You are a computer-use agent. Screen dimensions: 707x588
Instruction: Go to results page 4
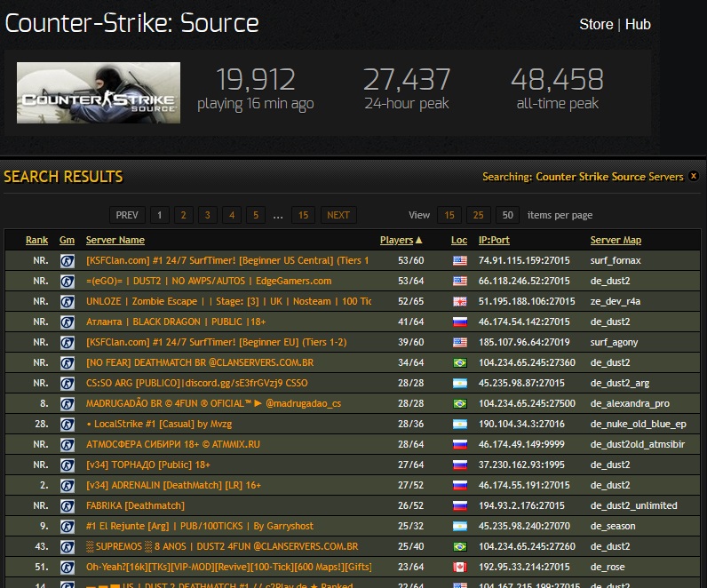(x=232, y=215)
